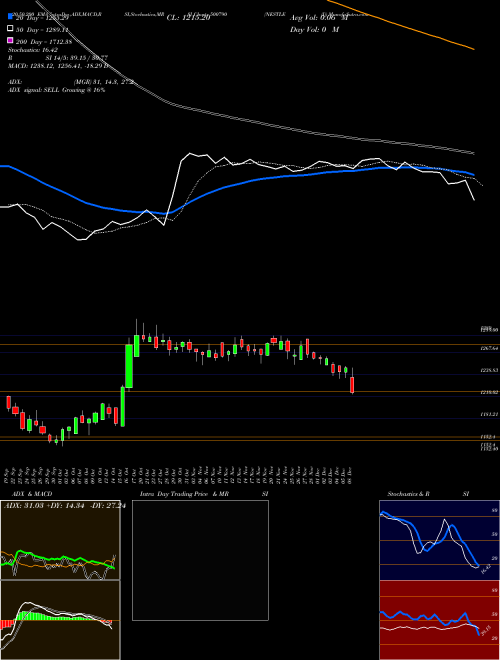Click the magenta 200 Day legend swatch
This screenshot has width=500, height=660.
pos(10,41)
